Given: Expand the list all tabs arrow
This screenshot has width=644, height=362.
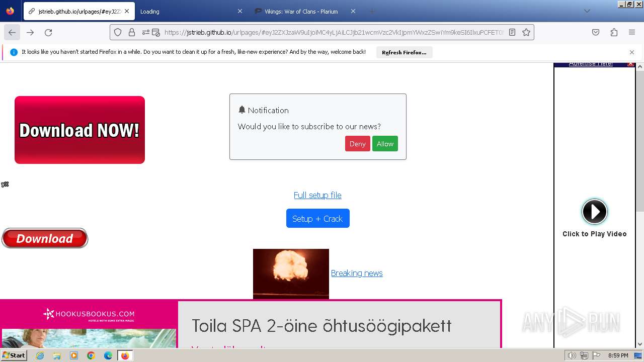Looking at the screenshot, I should (587, 11).
